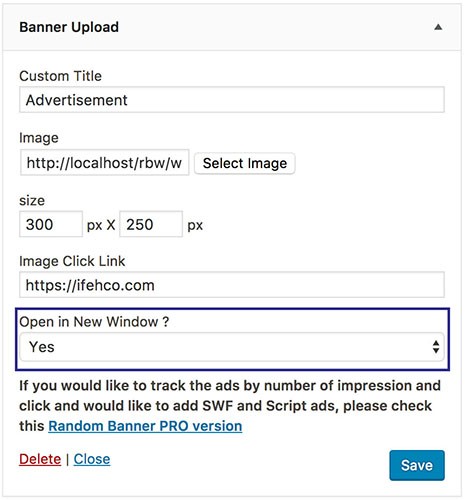465x500 pixels.
Task: Click the Select Image button
Action: click(245, 163)
